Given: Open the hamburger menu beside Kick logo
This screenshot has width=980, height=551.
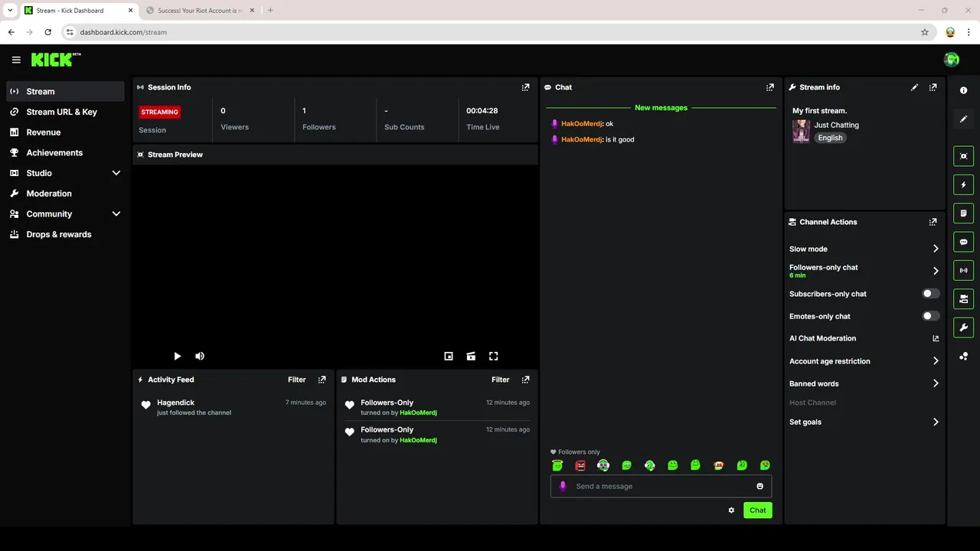Looking at the screenshot, I should tap(16, 60).
